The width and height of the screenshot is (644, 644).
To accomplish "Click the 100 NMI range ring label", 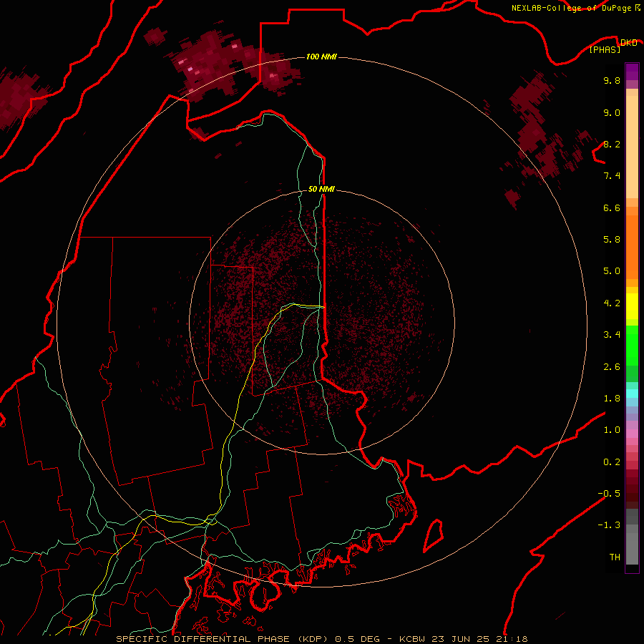I will point(321,57).
